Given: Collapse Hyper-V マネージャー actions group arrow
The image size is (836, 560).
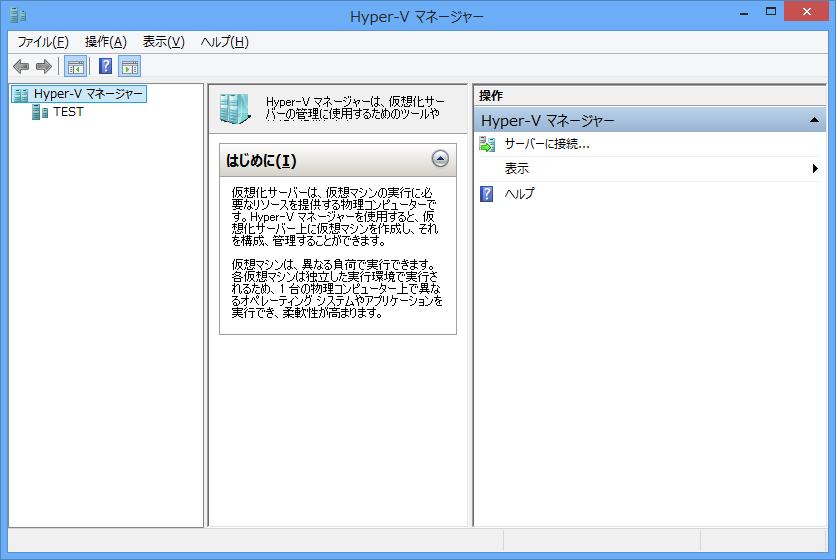Looking at the screenshot, I should [814, 121].
